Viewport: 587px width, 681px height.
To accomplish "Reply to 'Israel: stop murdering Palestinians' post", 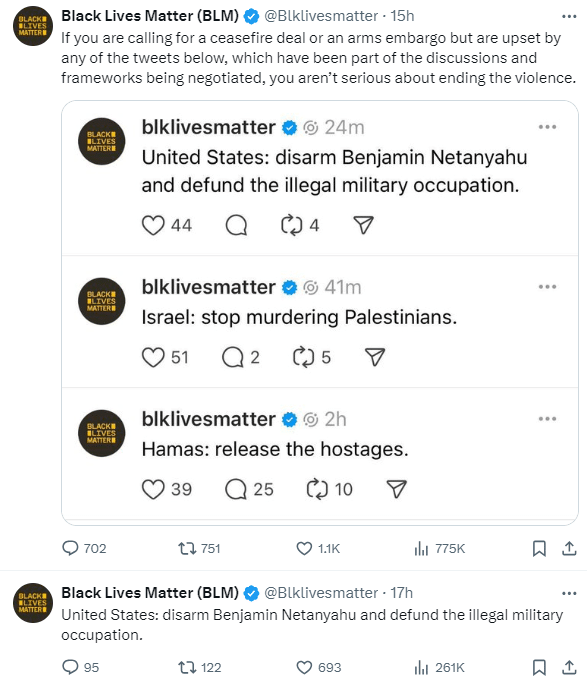I will (233, 357).
